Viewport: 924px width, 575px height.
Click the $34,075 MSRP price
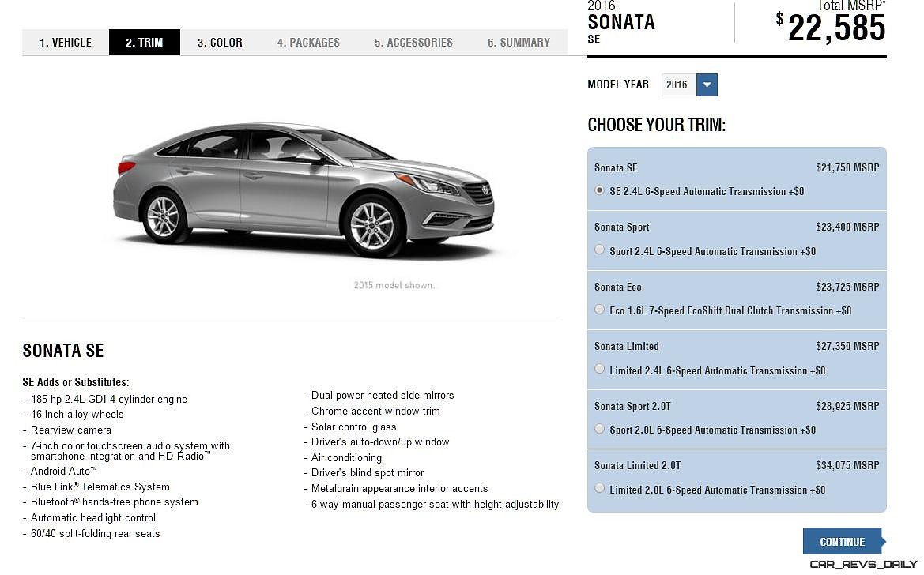[847, 465]
